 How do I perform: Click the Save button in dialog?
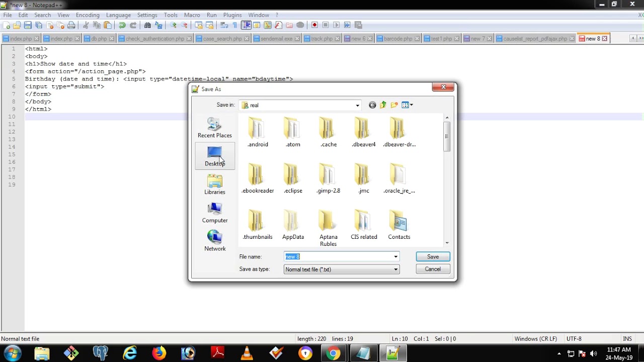pos(433,257)
